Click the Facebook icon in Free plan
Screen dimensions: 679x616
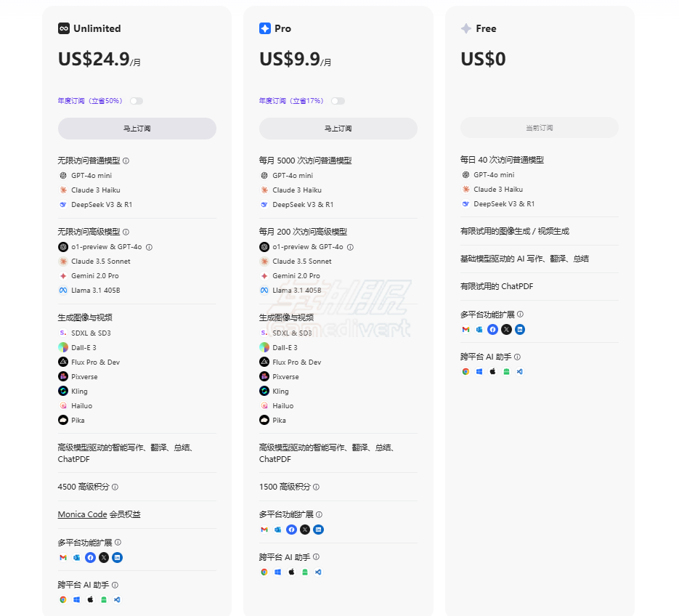coord(493,329)
